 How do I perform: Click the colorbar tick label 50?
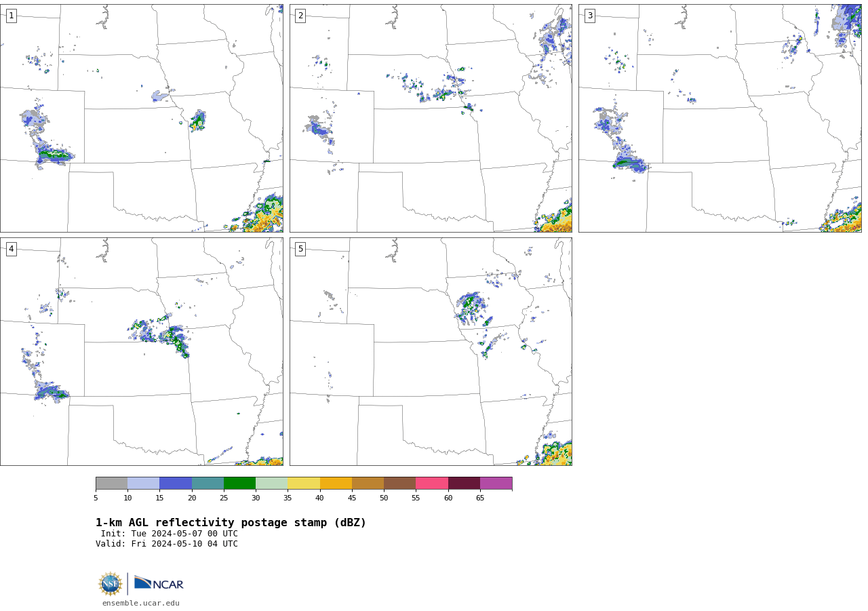(x=384, y=498)
